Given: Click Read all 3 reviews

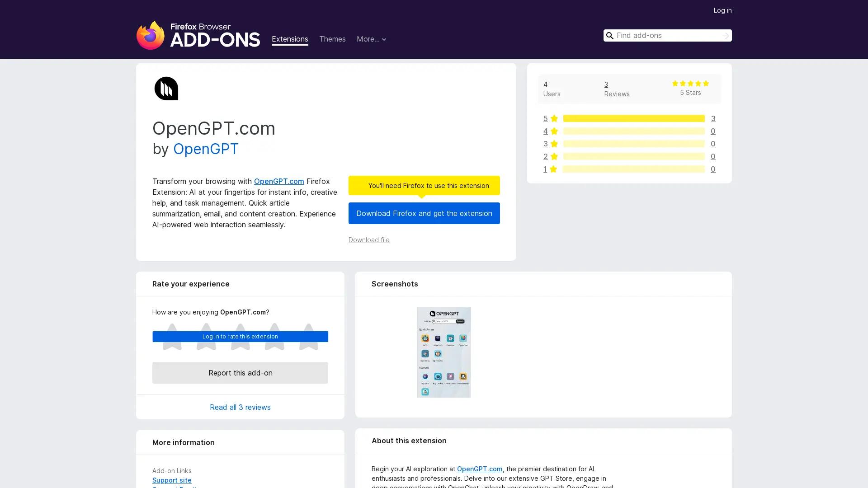Looking at the screenshot, I should point(240,407).
